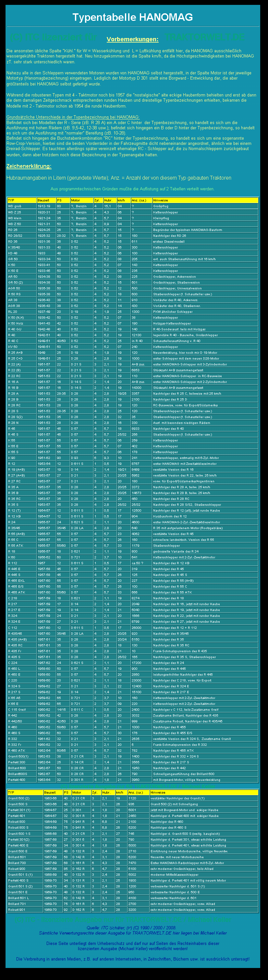This screenshot has width=268, height=980.
Task: Click the 'Die Verbreitung in anderen Medien' notice
Action: [x=133, y=959]
